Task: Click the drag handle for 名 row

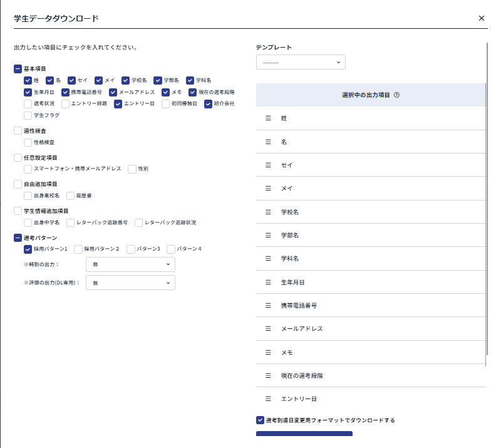Action: click(x=268, y=142)
